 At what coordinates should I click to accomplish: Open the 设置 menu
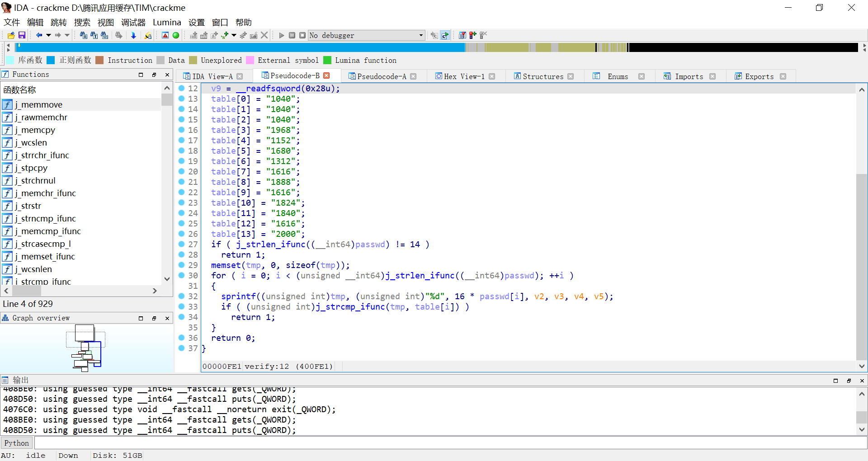click(x=197, y=23)
